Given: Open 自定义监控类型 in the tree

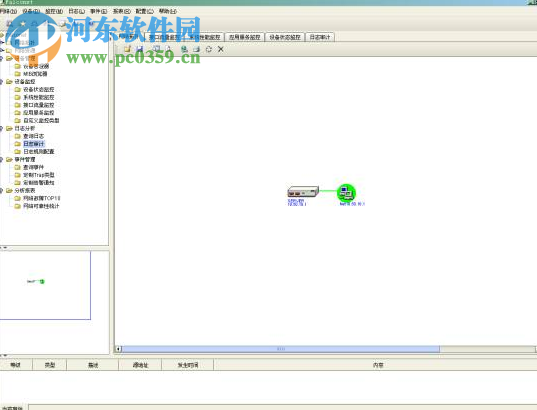Looking at the screenshot, I should [41, 121].
